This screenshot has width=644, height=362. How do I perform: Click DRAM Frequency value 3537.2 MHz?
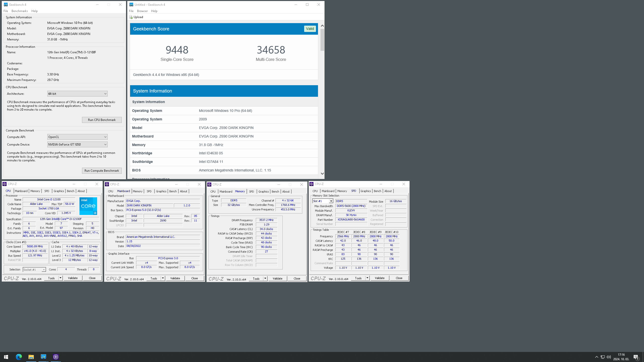tap(266, 220)
